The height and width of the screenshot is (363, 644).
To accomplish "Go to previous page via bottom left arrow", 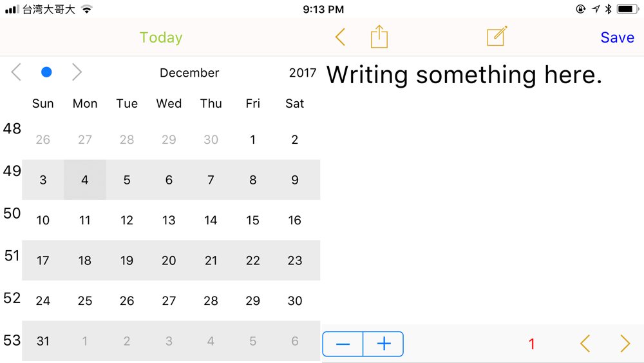I will (x=585, y=343).
